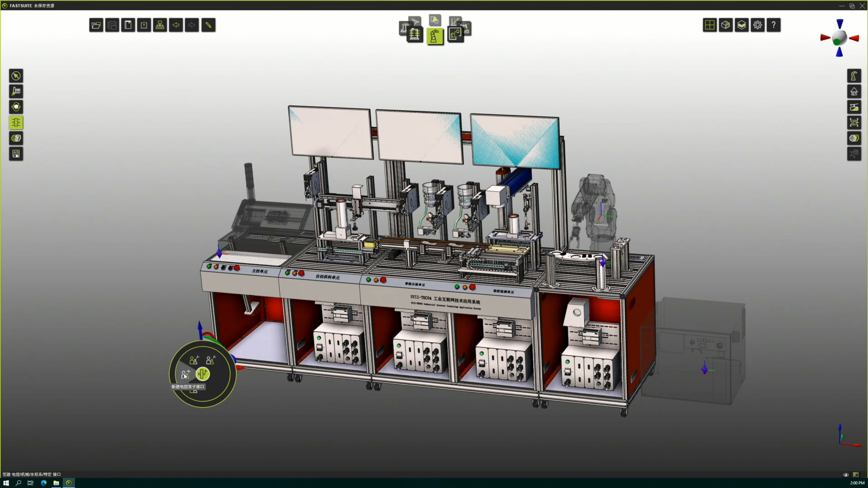Toggle the four-pane viewport layout button
The height and width of the screenshot is (488, 868).
pos(710,25)
